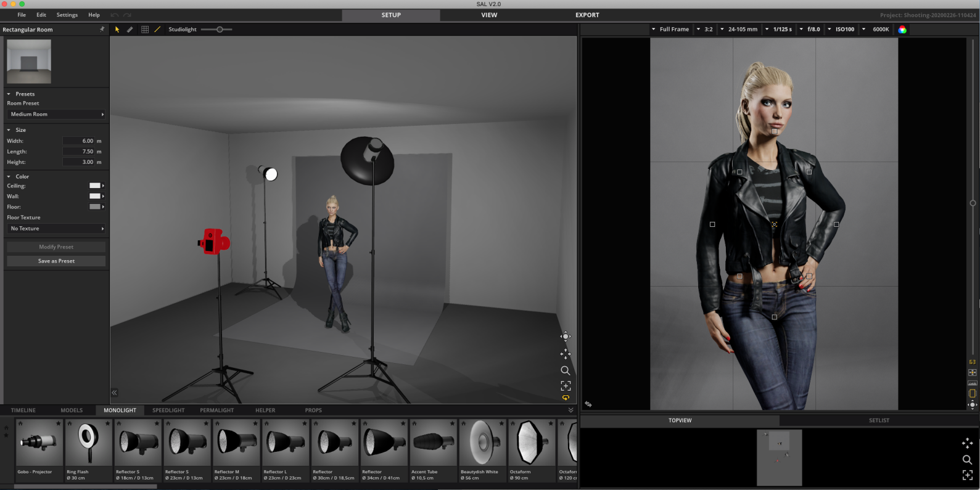Pick the Wall color swatch
This screenshot has width=980, height=490.
95,196
